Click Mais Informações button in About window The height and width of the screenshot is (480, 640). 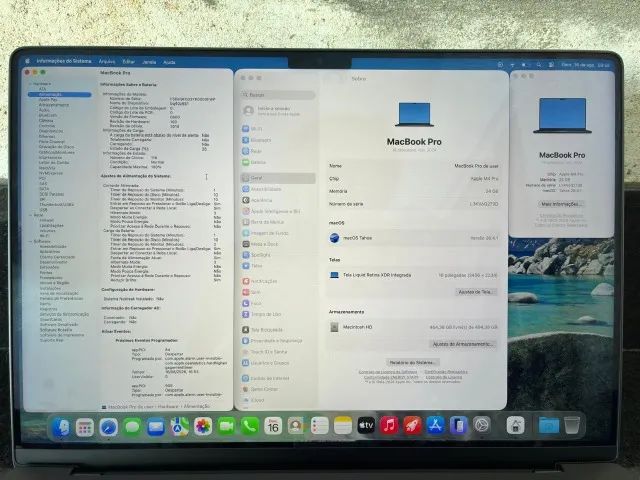coord(561,204)
